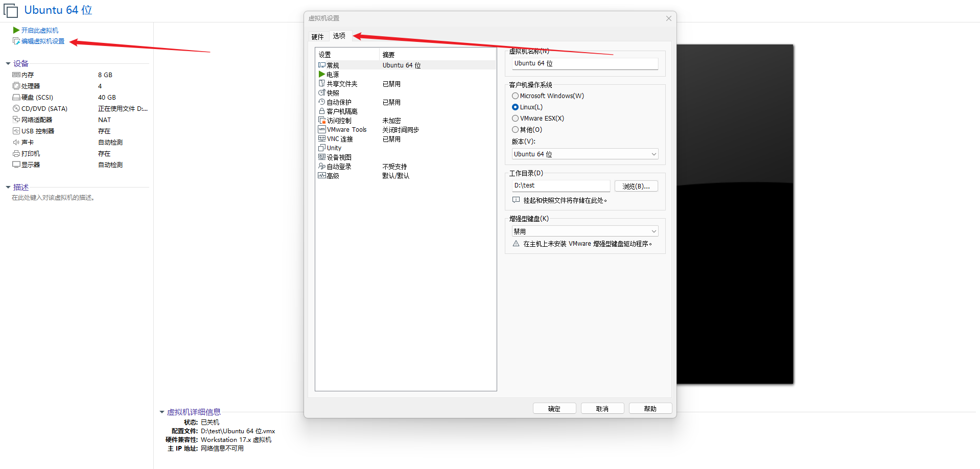Click the "40 GB" hard disk value
Screen dimensions: 980x469
coord(107,97)
